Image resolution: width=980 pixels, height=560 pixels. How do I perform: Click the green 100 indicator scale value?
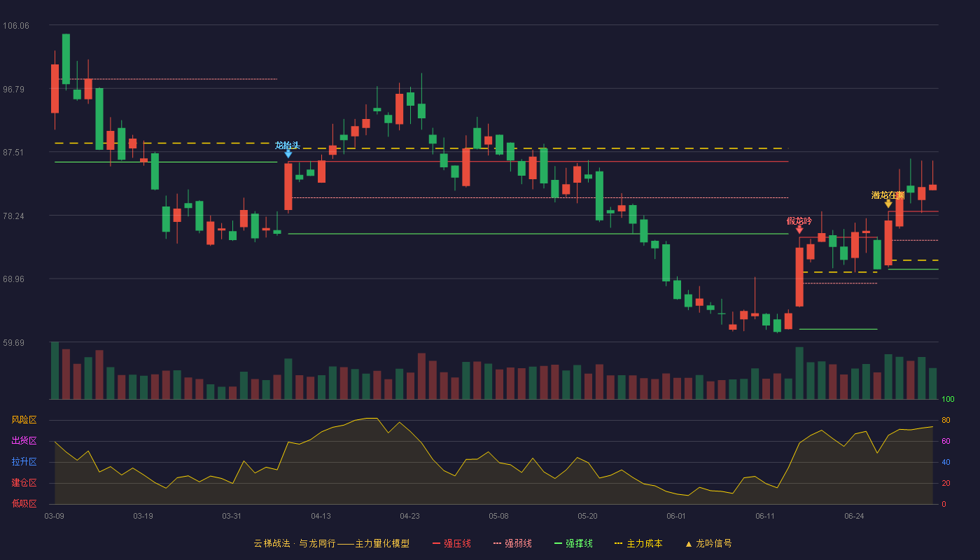click(x=948, y=400)
